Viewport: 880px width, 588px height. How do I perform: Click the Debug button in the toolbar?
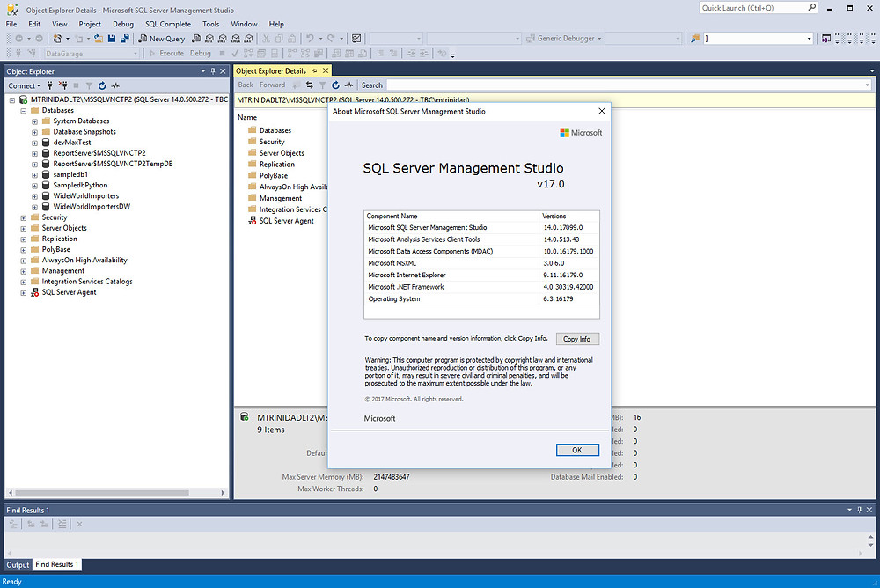(201, 54)
